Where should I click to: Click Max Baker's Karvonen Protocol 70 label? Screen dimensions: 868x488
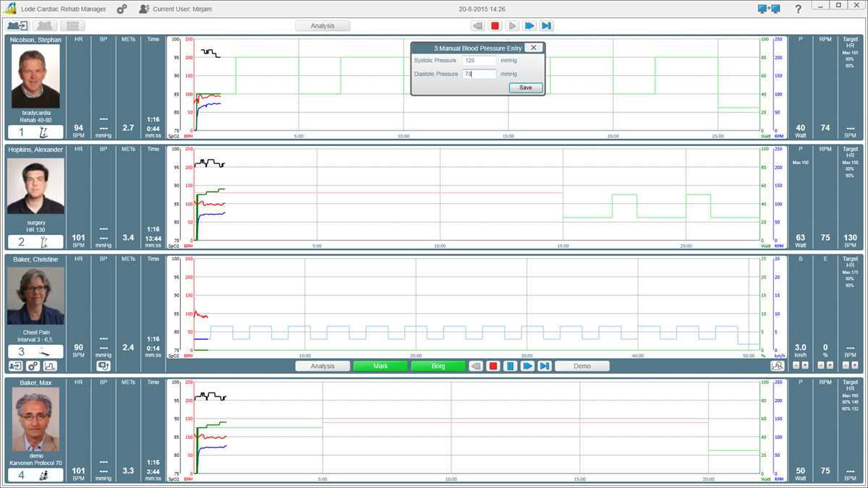pos(35,463)
